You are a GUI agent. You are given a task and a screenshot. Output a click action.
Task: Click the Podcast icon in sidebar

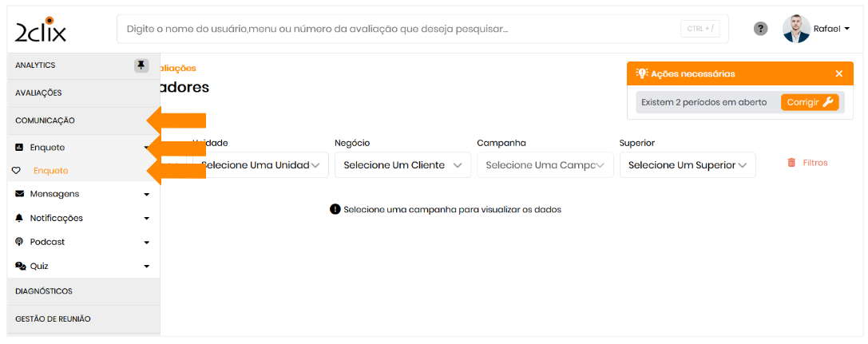coord(20,242)
